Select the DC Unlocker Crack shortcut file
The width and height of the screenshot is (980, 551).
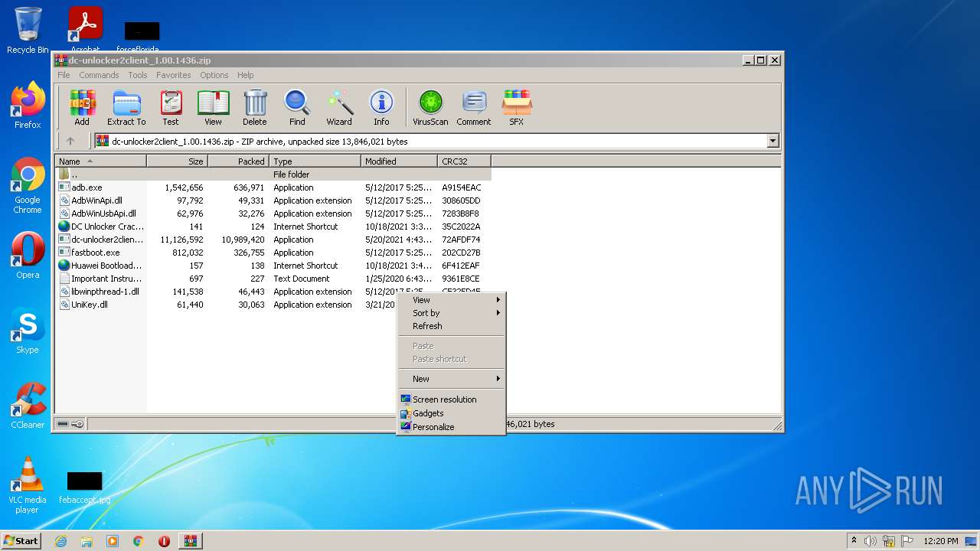click(x=273, y=227)
